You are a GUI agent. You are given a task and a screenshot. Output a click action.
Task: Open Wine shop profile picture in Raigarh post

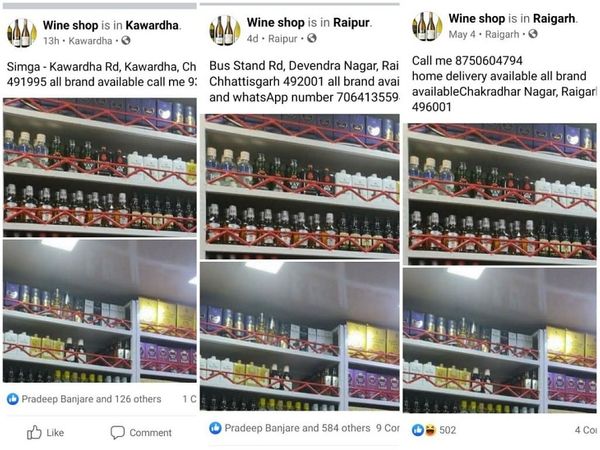pyautogui.click(x=427, y=26)
